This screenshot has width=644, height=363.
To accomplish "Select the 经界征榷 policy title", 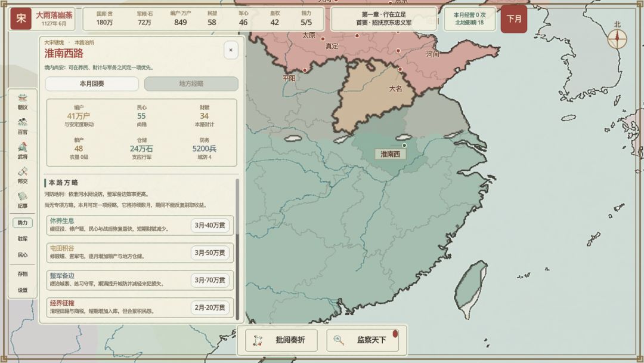I will tap(62, 303).
